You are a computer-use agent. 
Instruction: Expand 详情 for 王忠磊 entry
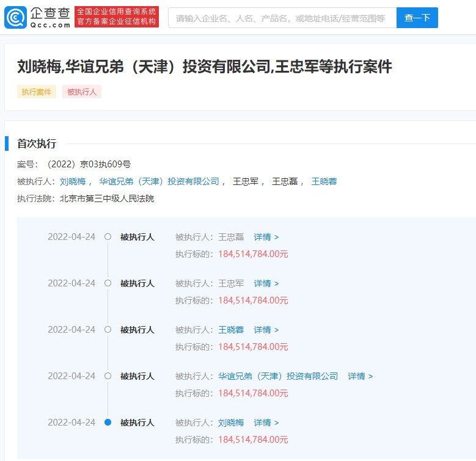coord(266,237)
